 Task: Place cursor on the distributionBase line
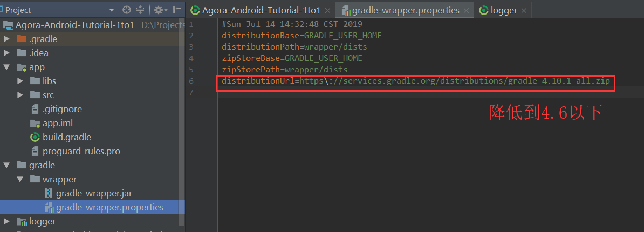click(x=302, y=36)
